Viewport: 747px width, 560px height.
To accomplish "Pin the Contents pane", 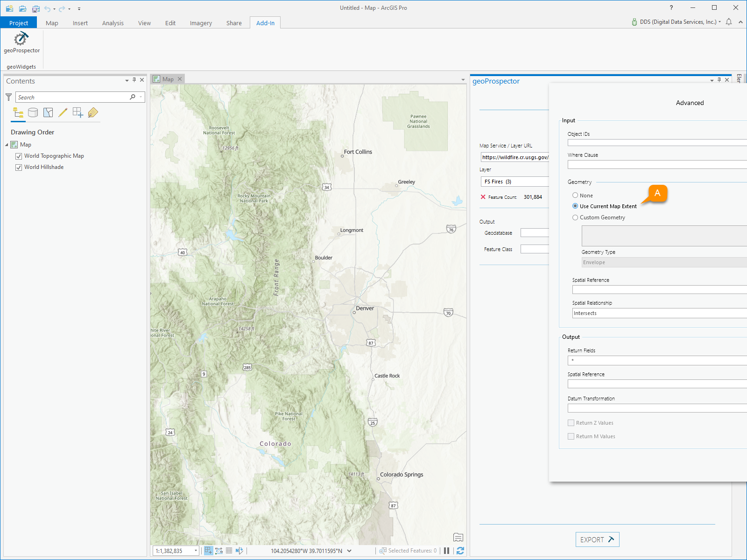I will tap(134, 80).
